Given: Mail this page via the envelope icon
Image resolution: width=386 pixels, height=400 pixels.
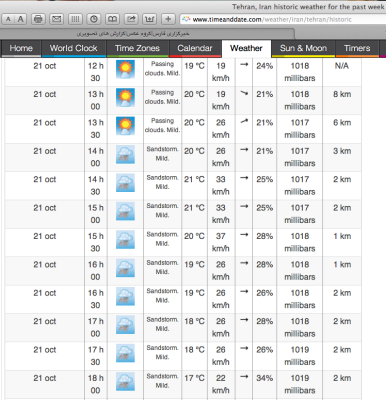Looking at the screenshot, I should click(x=57, y=19).
